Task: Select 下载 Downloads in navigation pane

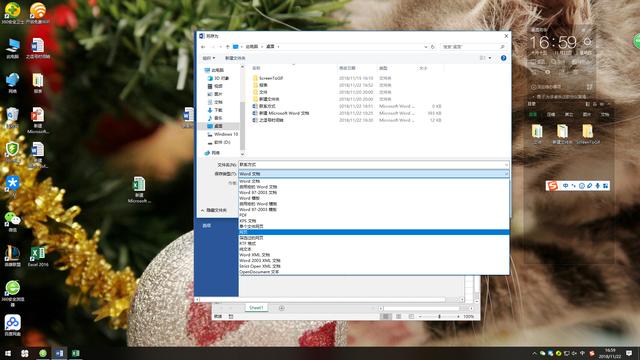Action: tap(215, 110)
